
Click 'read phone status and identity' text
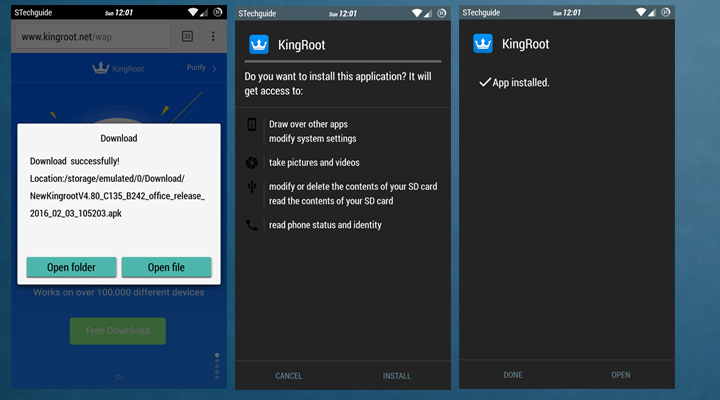point(325,225)
